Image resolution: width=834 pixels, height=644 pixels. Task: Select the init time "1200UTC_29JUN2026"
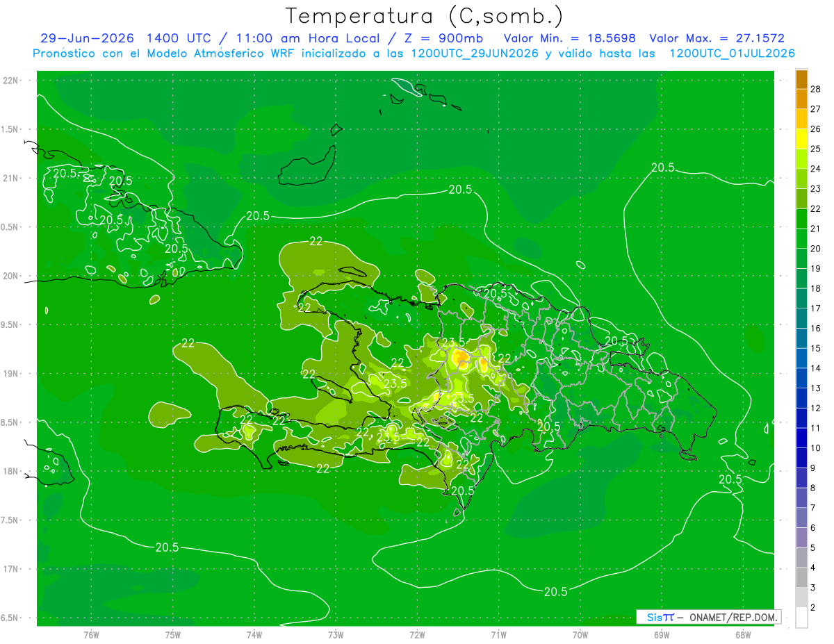coord(473,53)
